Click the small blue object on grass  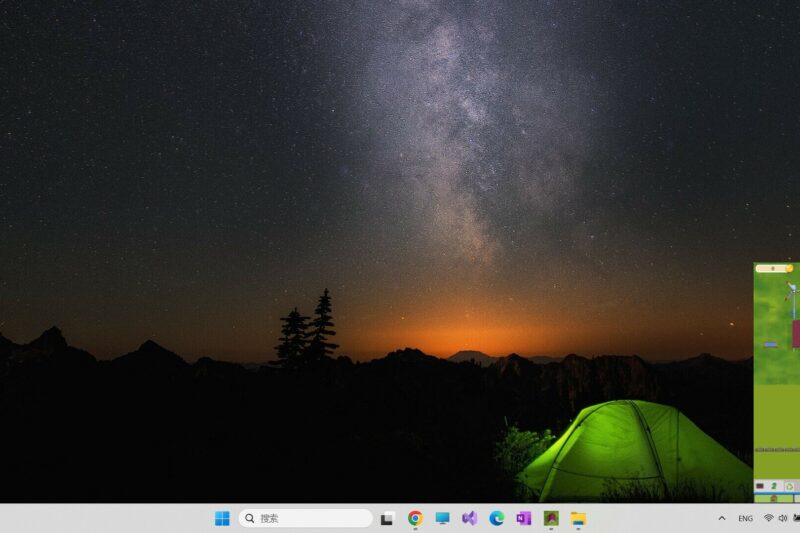click(x=770, y=344)
